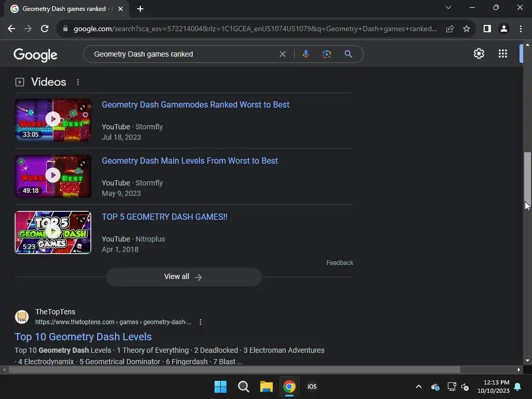Click the TheTopTens site favicon
This screenshot has width=532, height=399.
coord(22,317)
